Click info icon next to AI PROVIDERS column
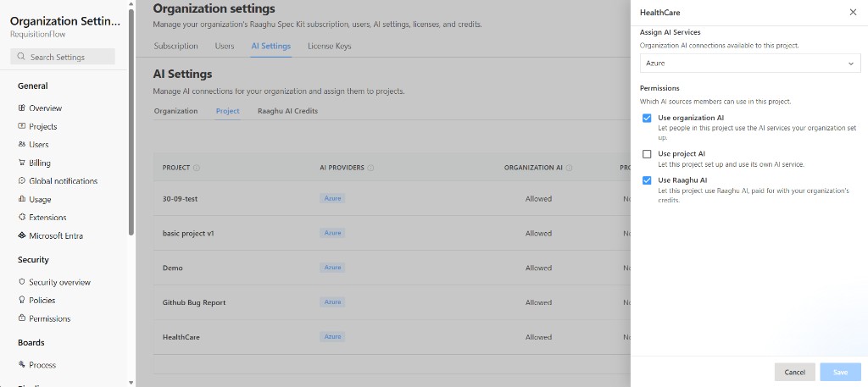This screenshot has height=387, width=868. tap(371, 168)
